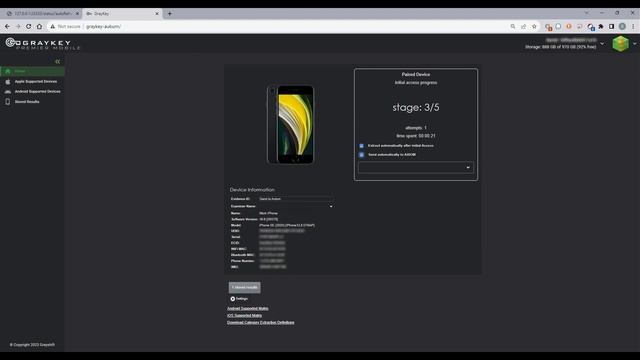Open the Chrome three-dot menu

633,27
